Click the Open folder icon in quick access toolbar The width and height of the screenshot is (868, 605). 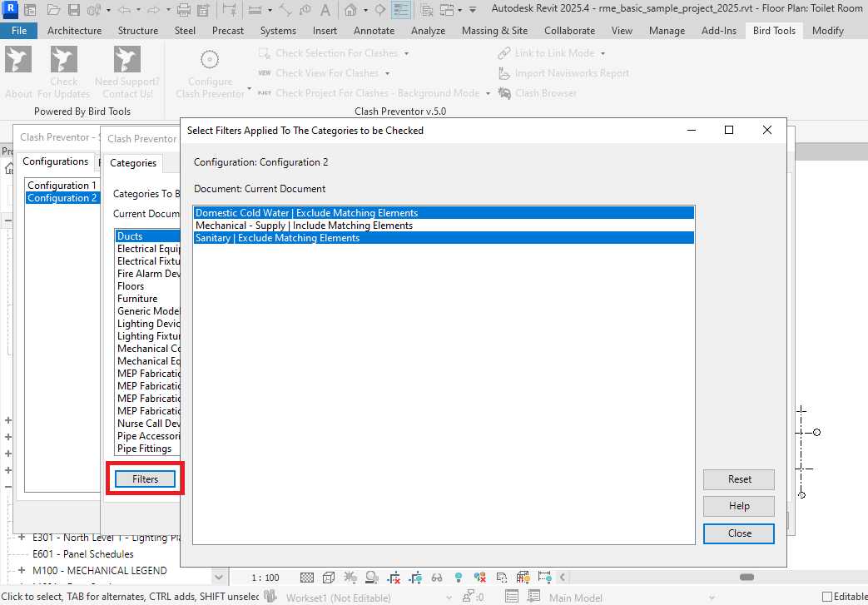tap(53, 9)
